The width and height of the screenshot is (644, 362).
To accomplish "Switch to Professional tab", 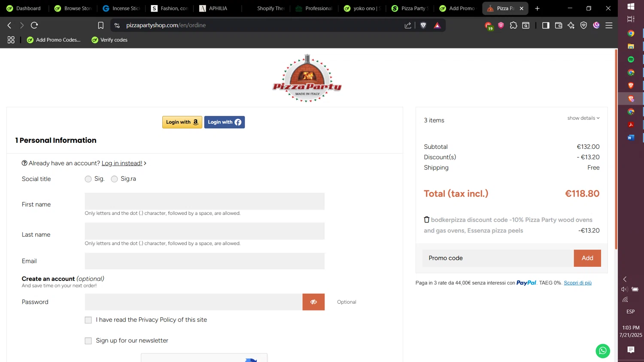I will 314,8.
